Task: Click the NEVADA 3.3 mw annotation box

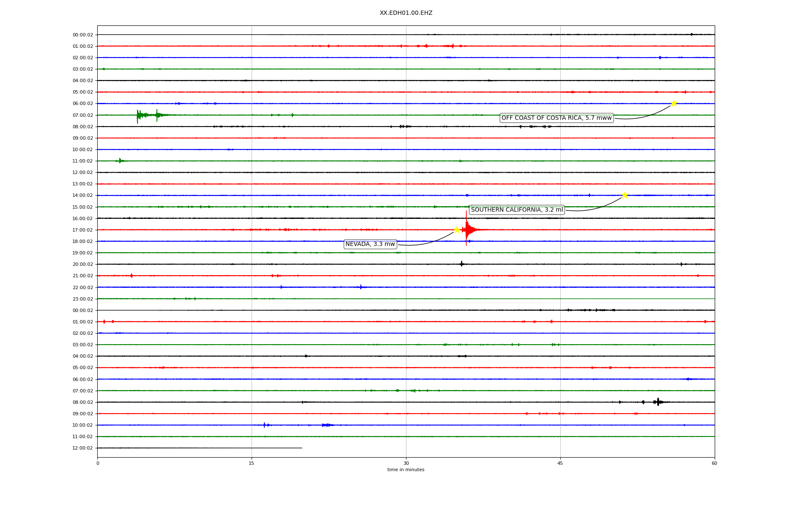Action: [370, 244]
